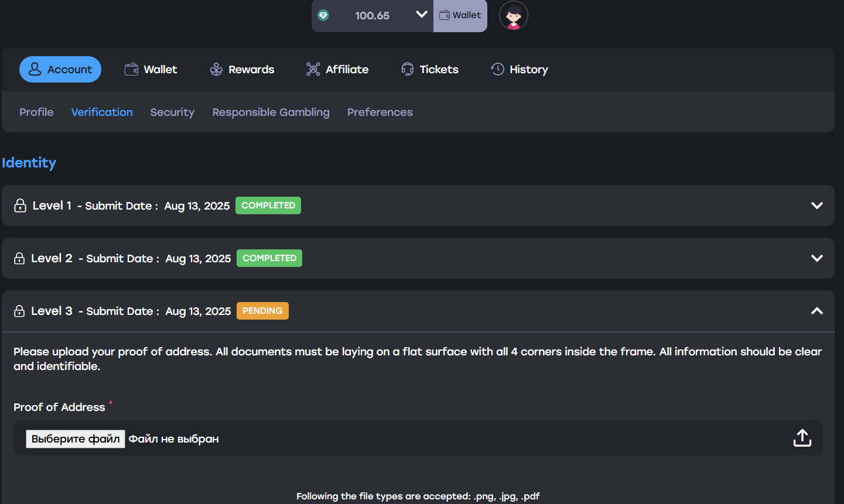
Task: Collapse the Level 3 verification section
Action: pyautogui.click(x=816, y=311)
